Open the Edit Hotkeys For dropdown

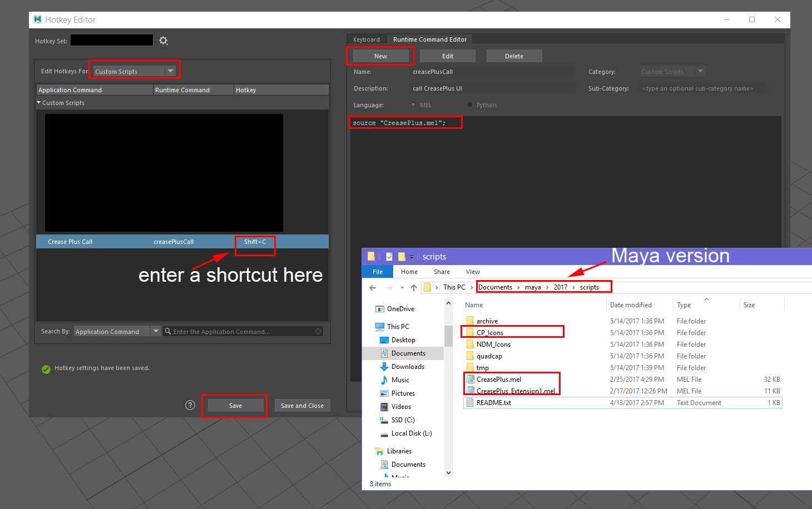tap(134, 71)
